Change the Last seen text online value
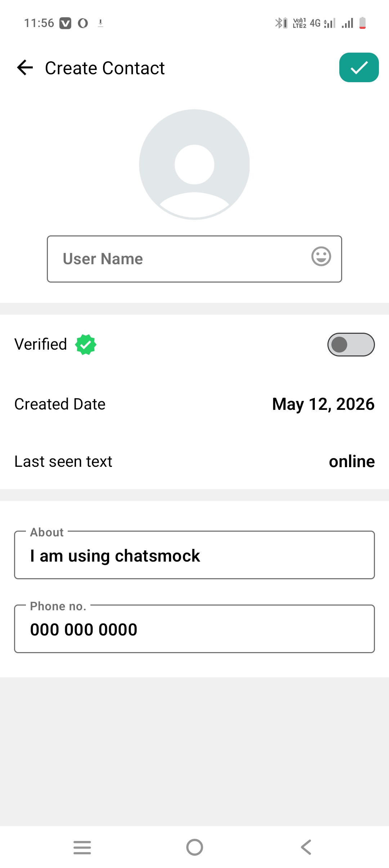This screenshot has width=389, height=868. [x=352, y=461]
